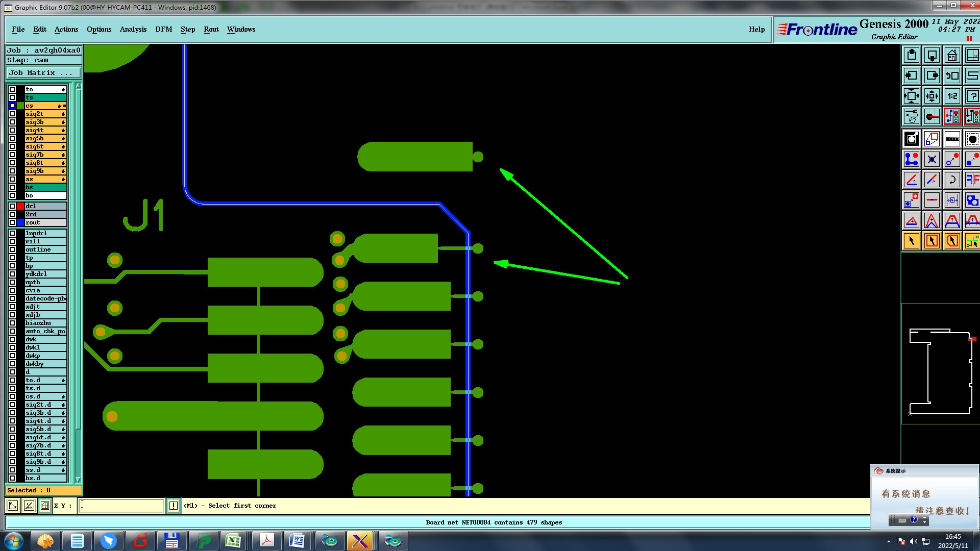Toggle display checkbox for layer sig2t
The height and width of the screenshot is (551, 980).
click(x=12, y=114)
